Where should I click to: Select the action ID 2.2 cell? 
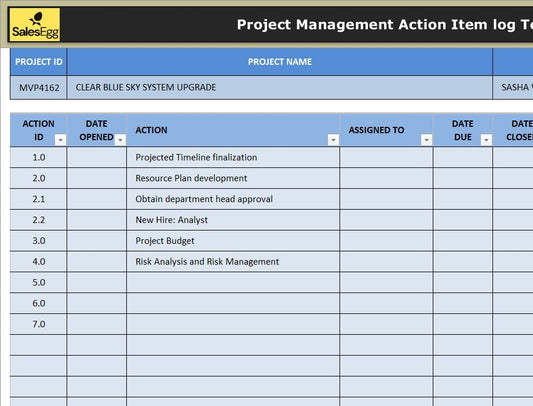[39, 220]
